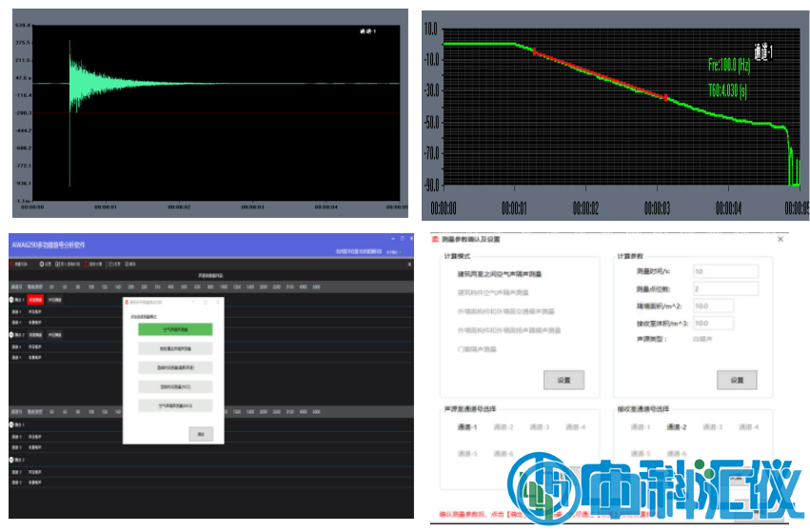Image resolution: width=810 pixels, height=532 pixels.
Task: Select 通道-2 in 接收室通道号选择
Action: pos(677,427)
